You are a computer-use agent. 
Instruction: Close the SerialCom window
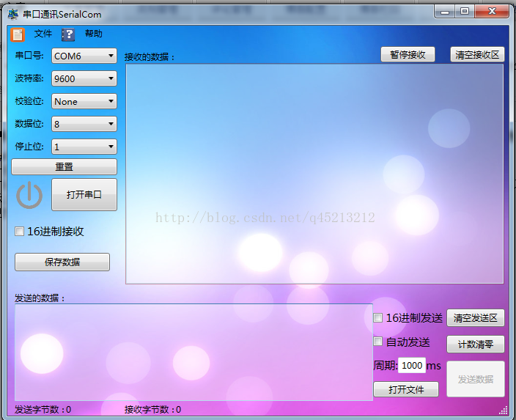click(x=492, y=12)
